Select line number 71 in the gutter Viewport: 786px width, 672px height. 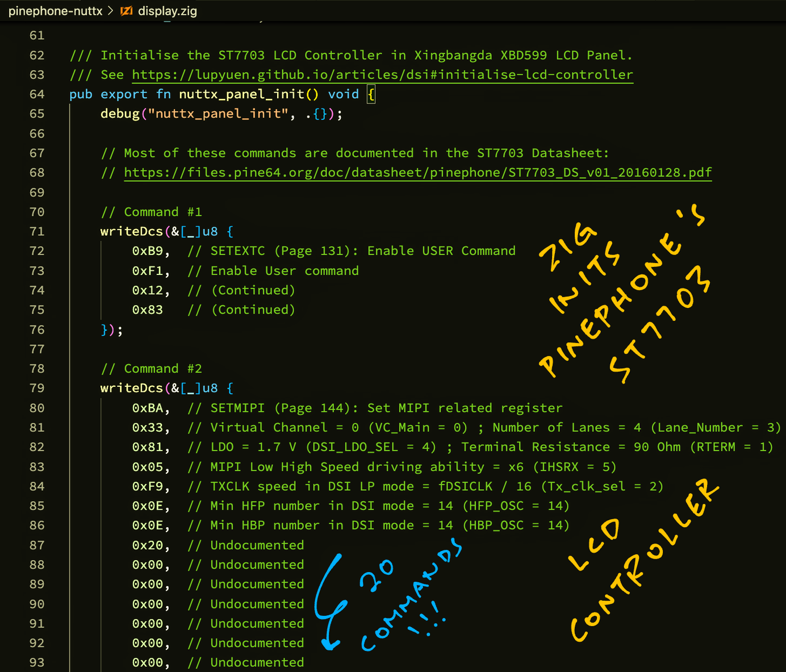point(37,232)
